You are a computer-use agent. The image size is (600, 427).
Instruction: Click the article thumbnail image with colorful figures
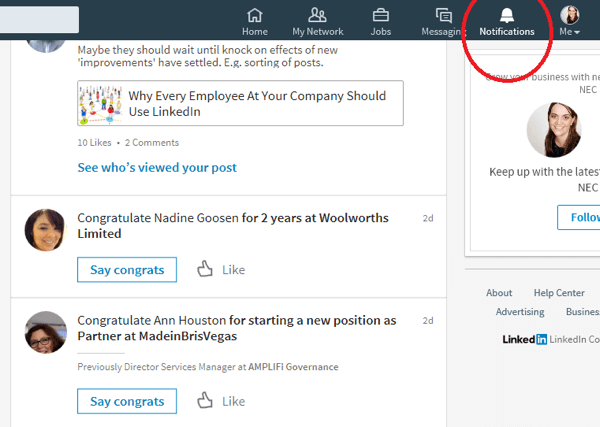point(100,103)
